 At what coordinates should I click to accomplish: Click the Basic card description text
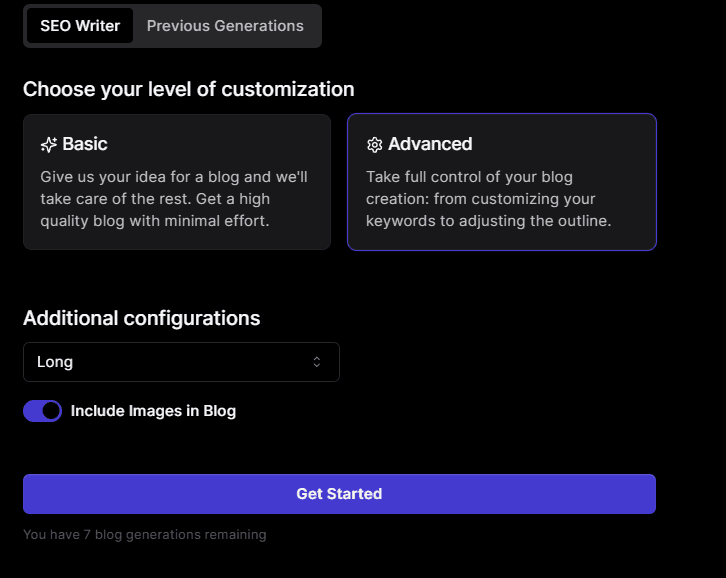pos(174,198)
